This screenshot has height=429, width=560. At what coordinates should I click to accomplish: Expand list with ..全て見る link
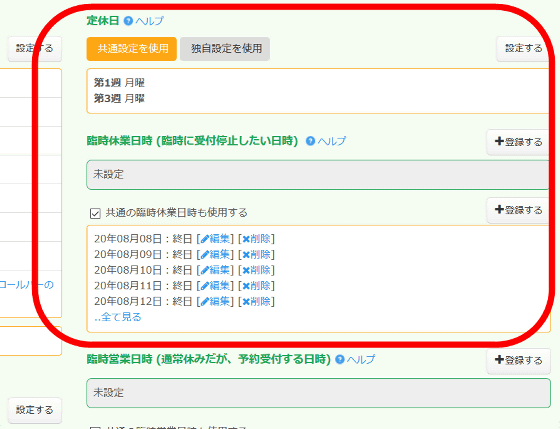(x=118, y=317)
